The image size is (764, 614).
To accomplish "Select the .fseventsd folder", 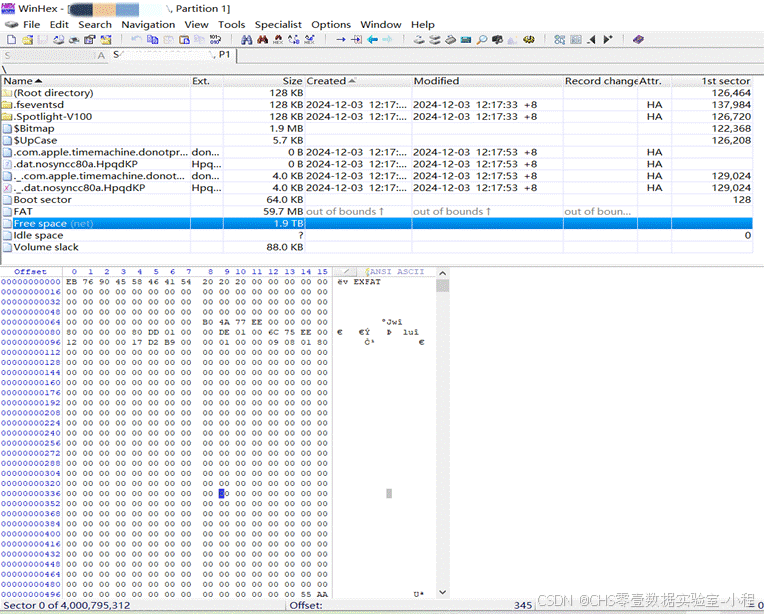I will pos(377,105).
